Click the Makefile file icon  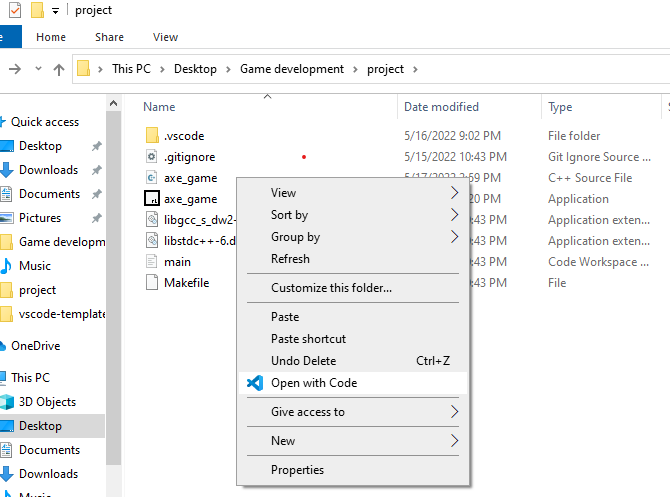(x=152, y=283)
